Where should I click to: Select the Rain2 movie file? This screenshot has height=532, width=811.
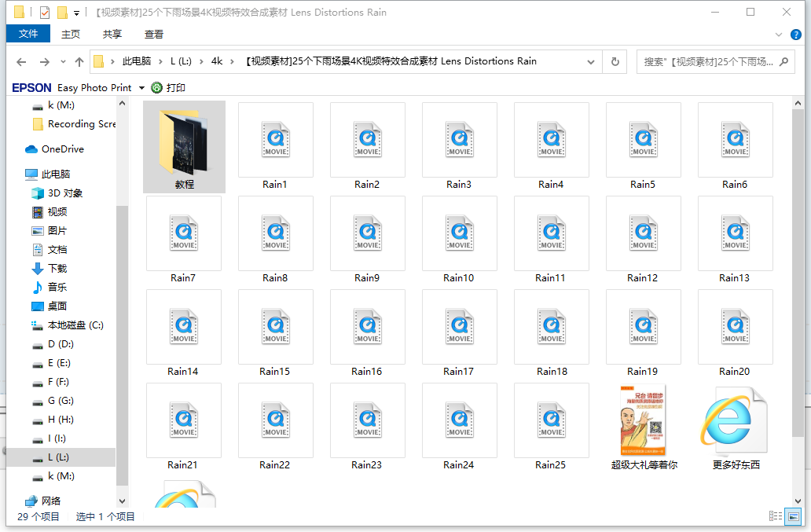point(367,147)
